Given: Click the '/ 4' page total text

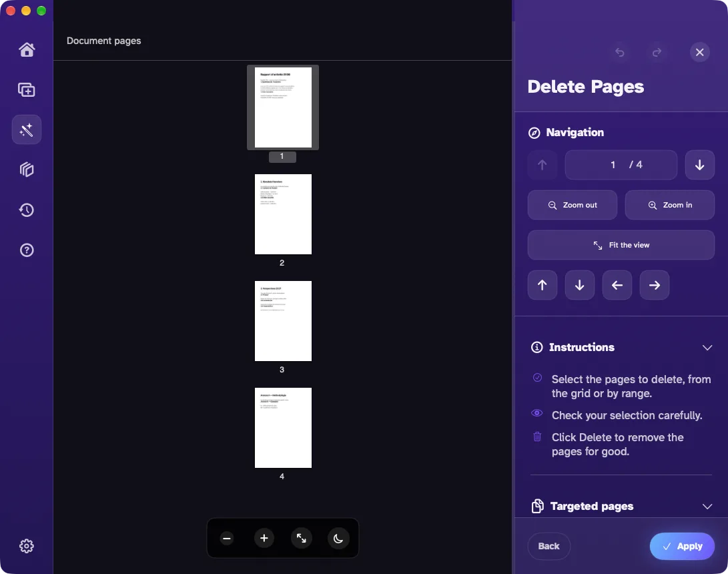Looking at the screenshot, I should point(636,165).
